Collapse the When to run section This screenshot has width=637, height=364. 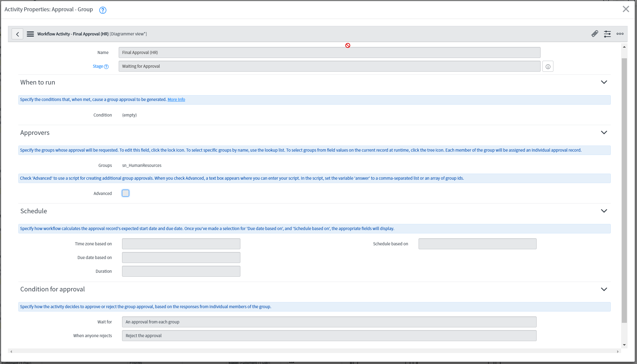click(604, 82)
